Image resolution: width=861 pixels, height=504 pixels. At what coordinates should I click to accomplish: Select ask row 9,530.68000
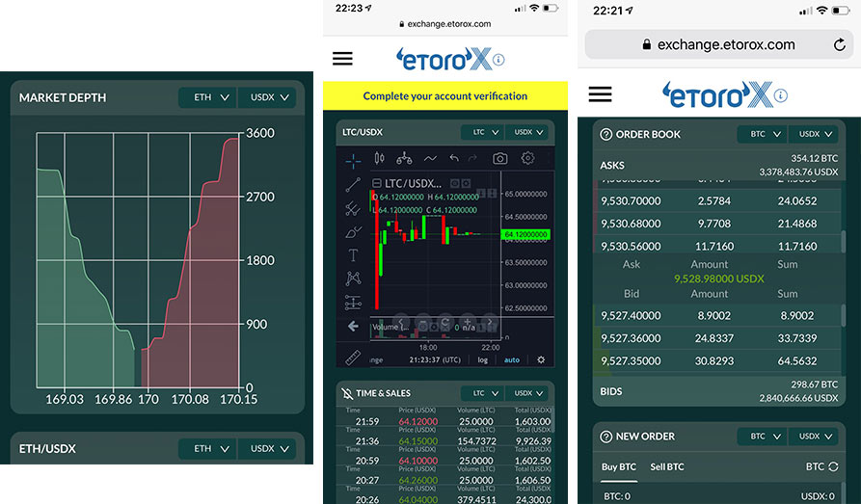(x=717, y=224)
